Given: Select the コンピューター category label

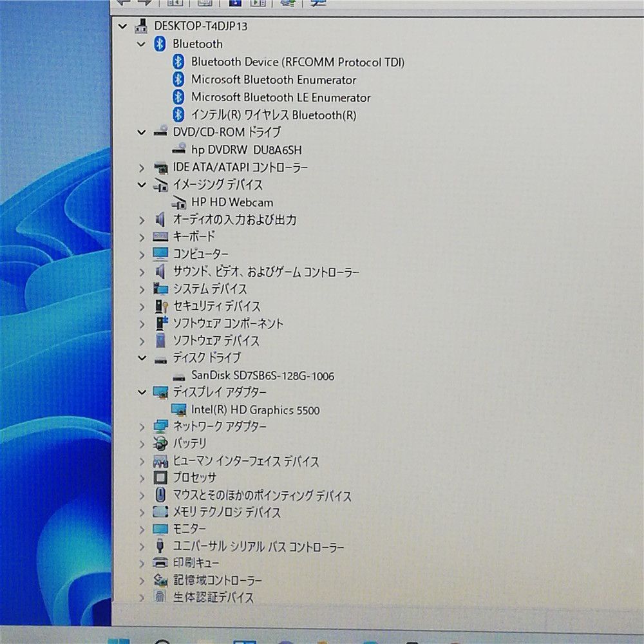Looking at the screenshot, I should click(x=200, y=254).
